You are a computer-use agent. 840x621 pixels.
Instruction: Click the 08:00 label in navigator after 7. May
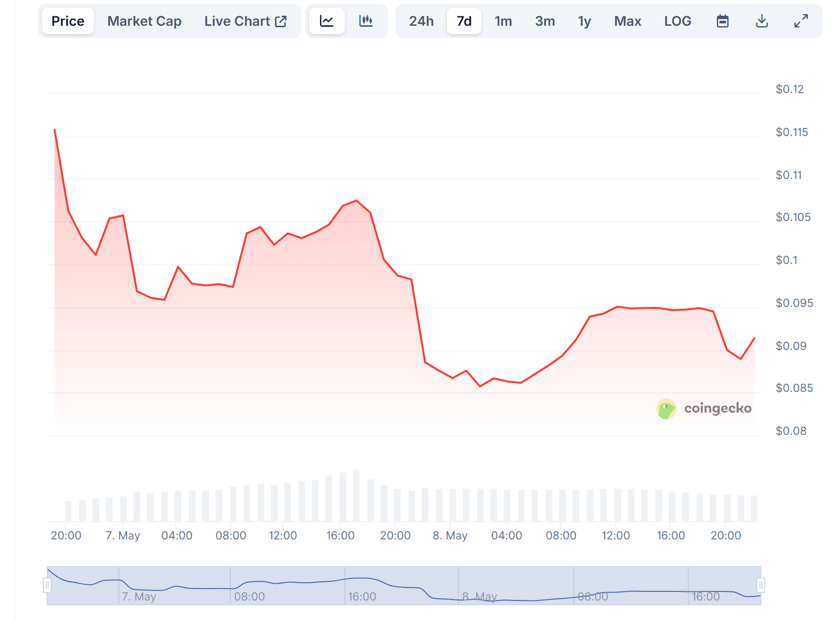click(249, 597)
